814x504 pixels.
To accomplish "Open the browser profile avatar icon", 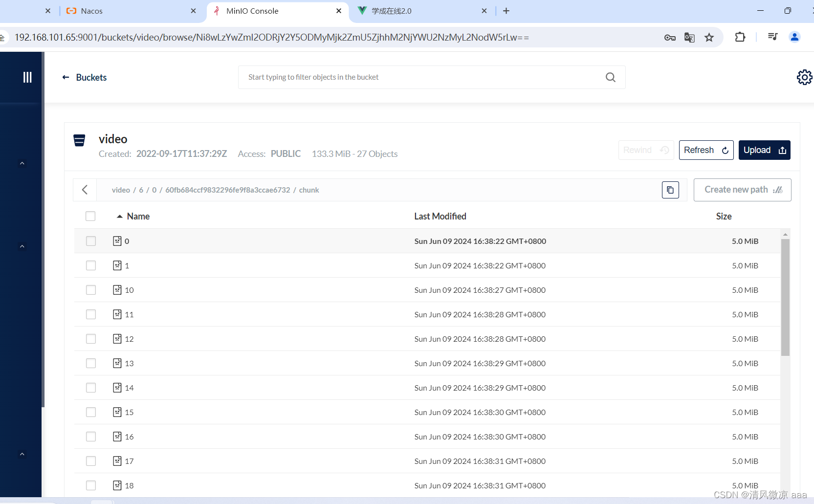I will 794,37.
